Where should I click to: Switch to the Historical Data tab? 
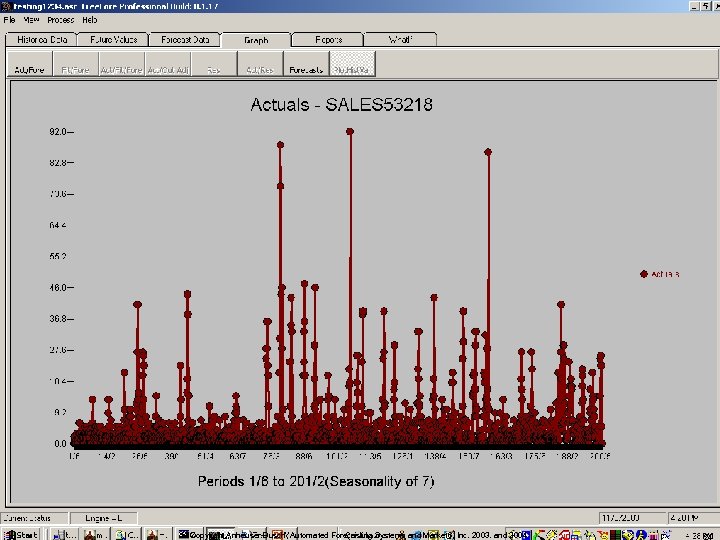(42, 39)
